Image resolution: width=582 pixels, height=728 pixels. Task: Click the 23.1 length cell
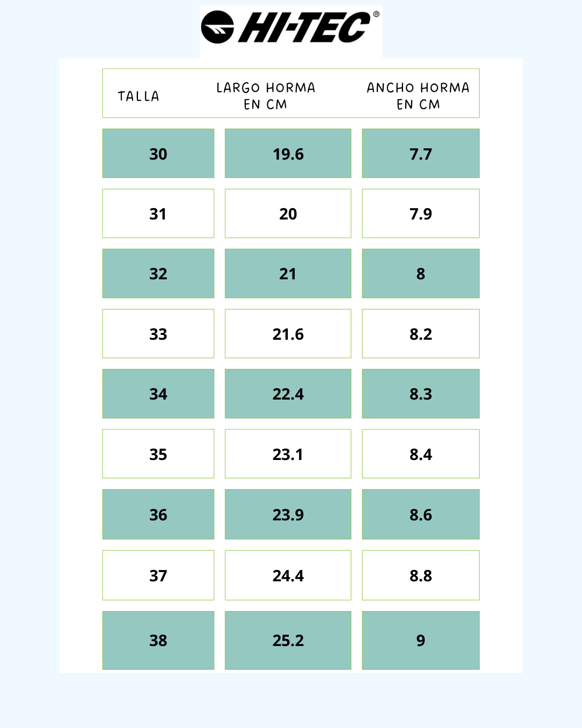click(x=288, y=454)
